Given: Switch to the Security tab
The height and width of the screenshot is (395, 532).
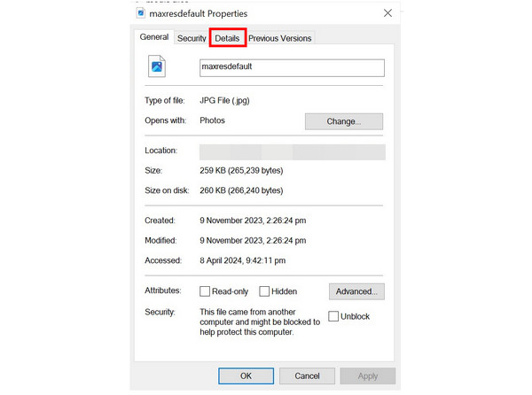Looking at the screenshot, I should 192,38.
